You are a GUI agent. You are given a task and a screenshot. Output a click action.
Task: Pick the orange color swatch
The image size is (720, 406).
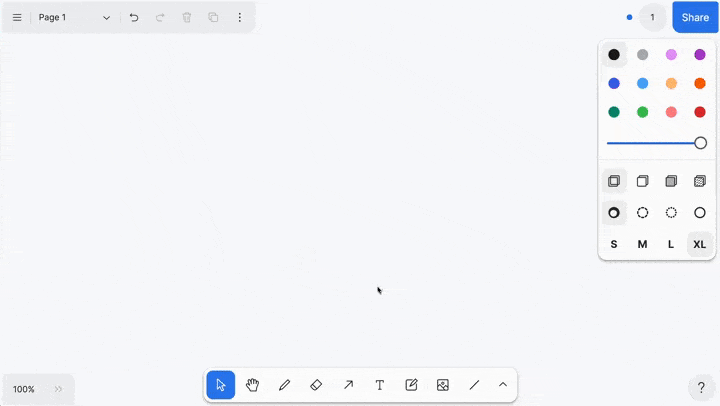[700, 83]
